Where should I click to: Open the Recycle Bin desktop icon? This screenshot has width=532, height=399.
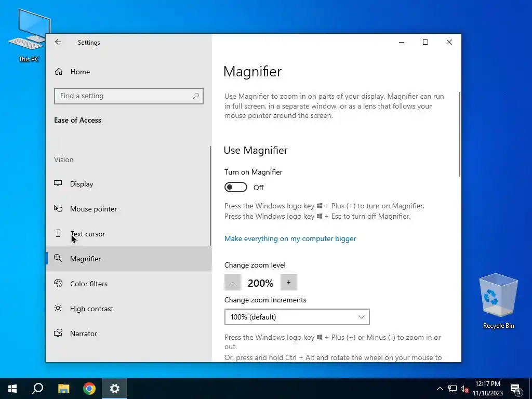[x=498, y=301]
